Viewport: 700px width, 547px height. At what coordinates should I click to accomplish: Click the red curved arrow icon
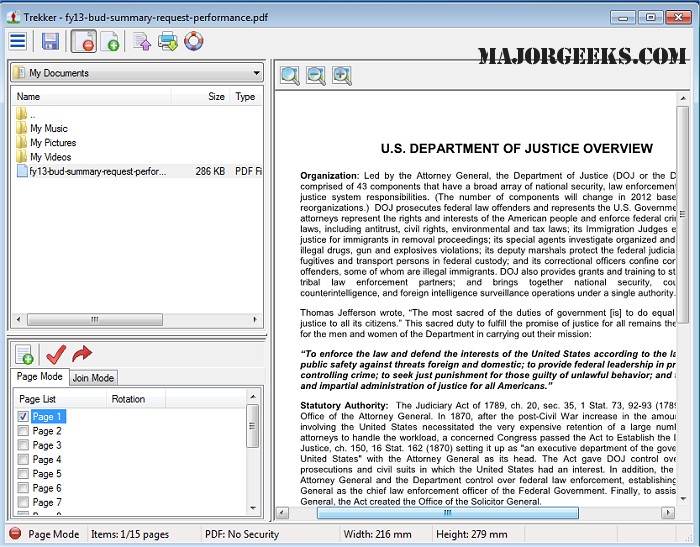tap(82, 354)
